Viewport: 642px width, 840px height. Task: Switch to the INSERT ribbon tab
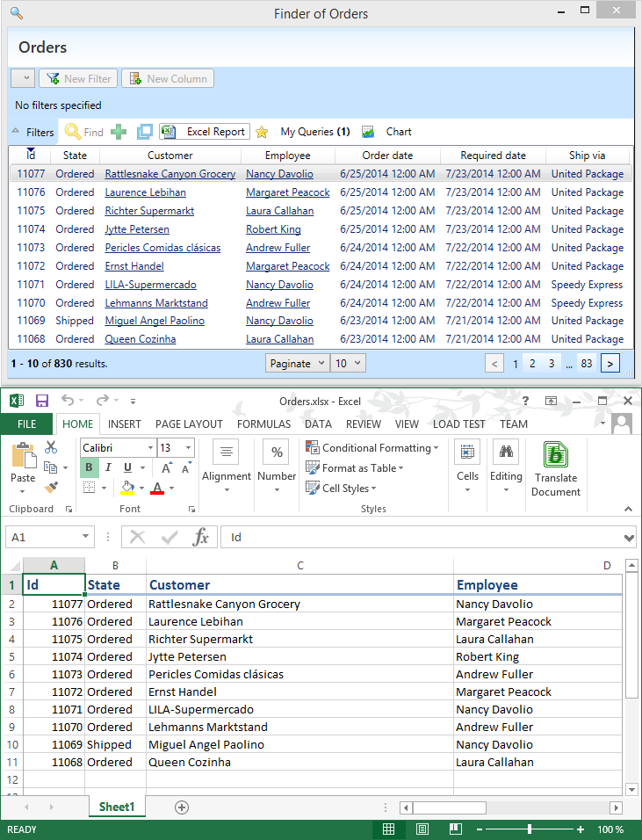click(124, 424)
